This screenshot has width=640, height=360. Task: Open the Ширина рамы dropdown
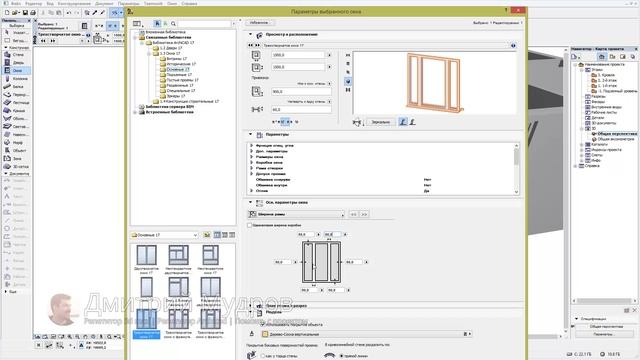click(x=296, y=214)
